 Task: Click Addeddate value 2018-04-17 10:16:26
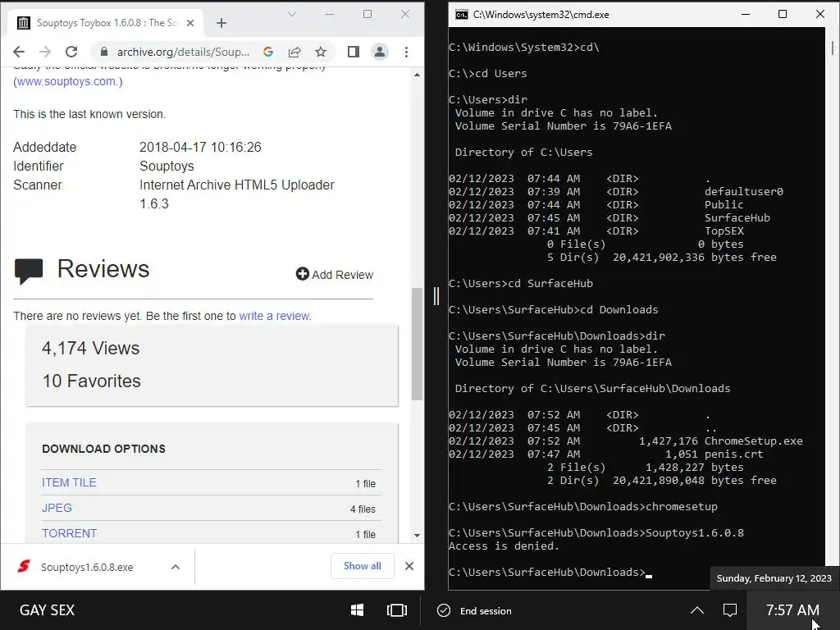point(200,148)
